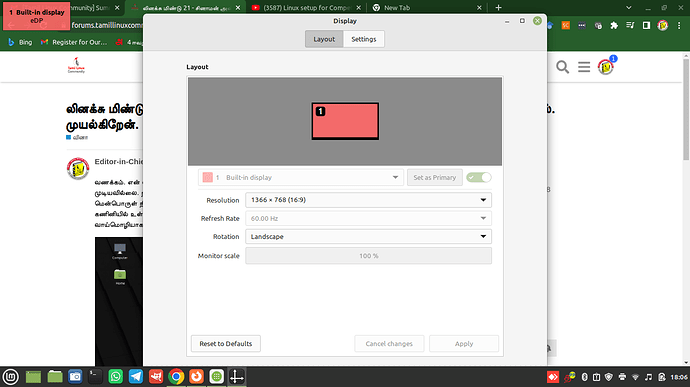Open the sound music-note tray icon
Screen dimensions: 690x387
[x=648, y=377]
